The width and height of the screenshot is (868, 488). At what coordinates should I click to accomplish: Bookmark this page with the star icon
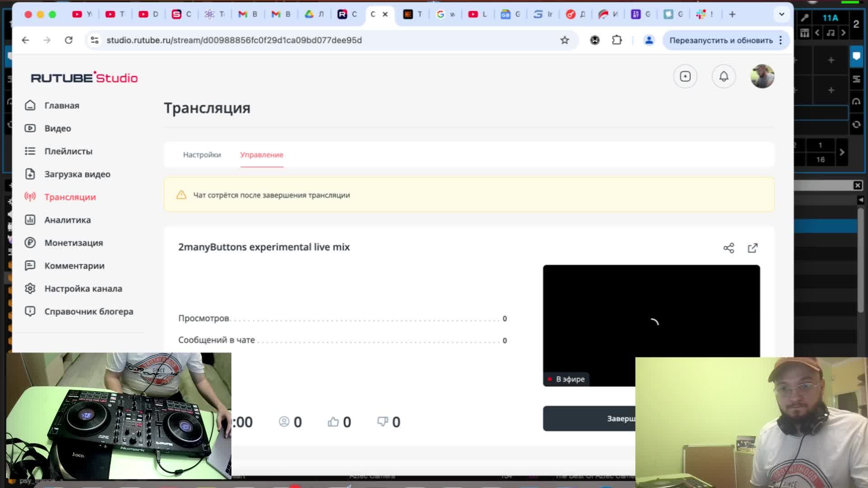point(565,40)
